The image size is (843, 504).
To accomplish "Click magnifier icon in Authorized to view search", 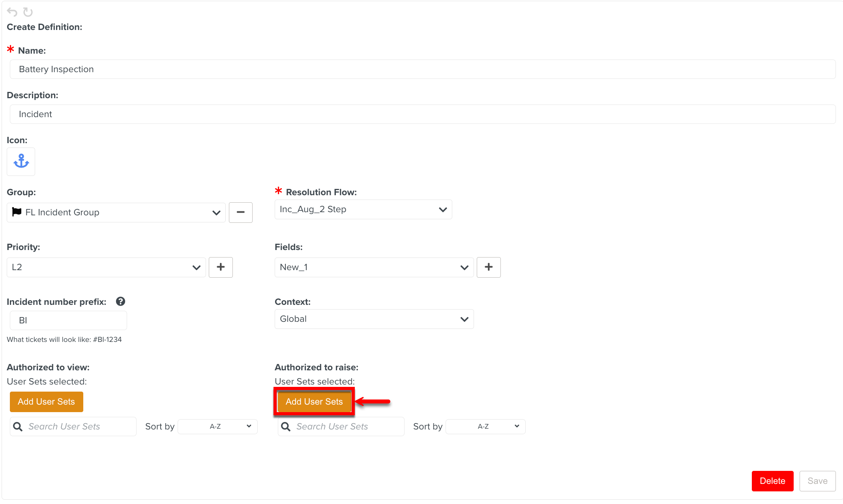I will (x=18, y=426).
